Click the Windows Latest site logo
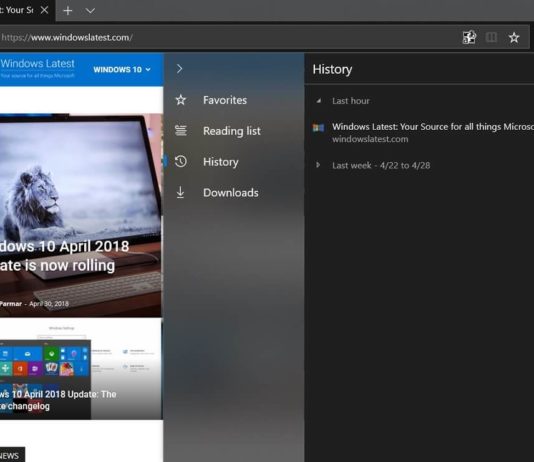 (37, 68)
